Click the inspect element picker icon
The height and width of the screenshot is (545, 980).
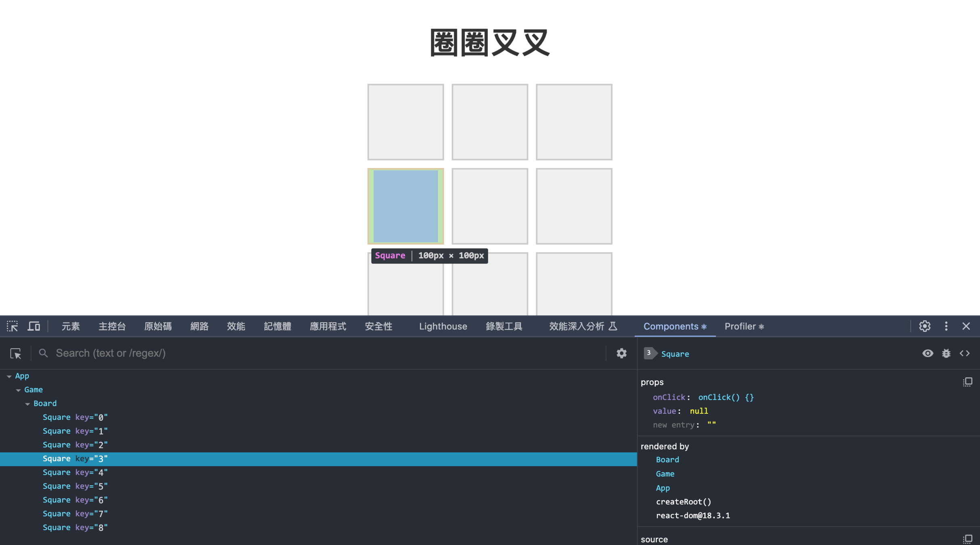click(x=12, y=326)
